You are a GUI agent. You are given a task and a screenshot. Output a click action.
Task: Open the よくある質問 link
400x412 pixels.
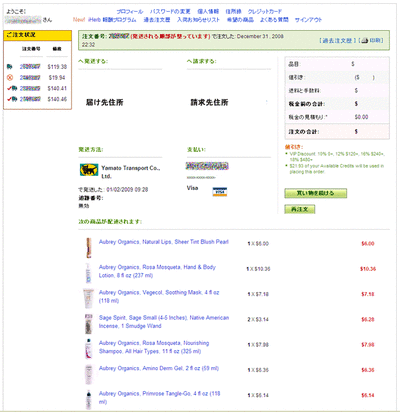(274, 20)
